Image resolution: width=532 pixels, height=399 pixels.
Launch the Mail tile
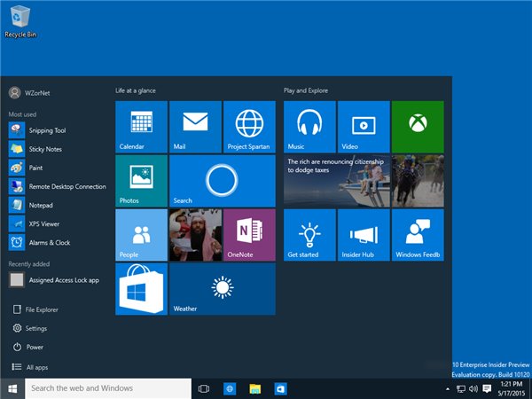(195, 127)
